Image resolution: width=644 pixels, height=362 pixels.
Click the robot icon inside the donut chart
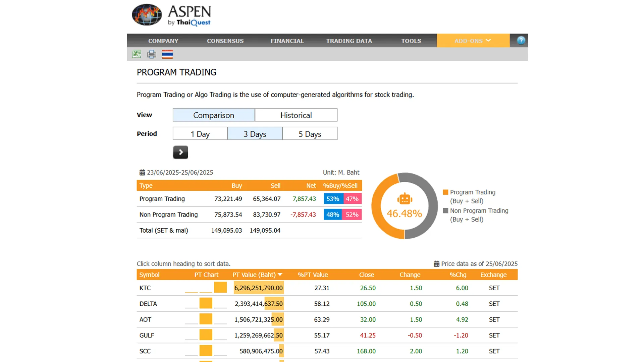[x=405, y=199]
